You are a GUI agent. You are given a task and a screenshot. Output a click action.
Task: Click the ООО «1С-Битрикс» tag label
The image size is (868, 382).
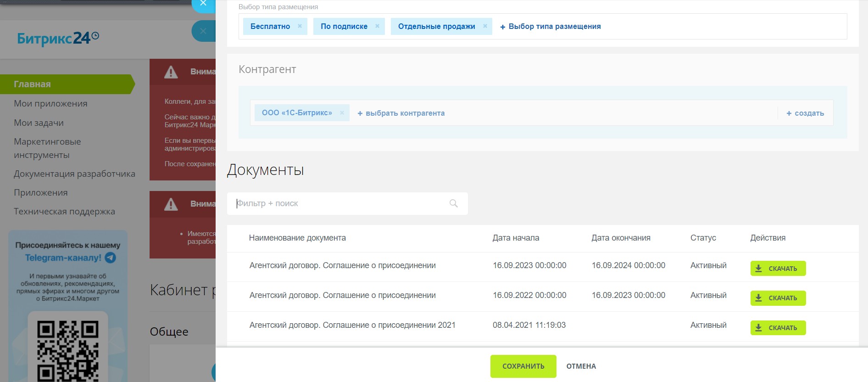(x=297, y=113)
